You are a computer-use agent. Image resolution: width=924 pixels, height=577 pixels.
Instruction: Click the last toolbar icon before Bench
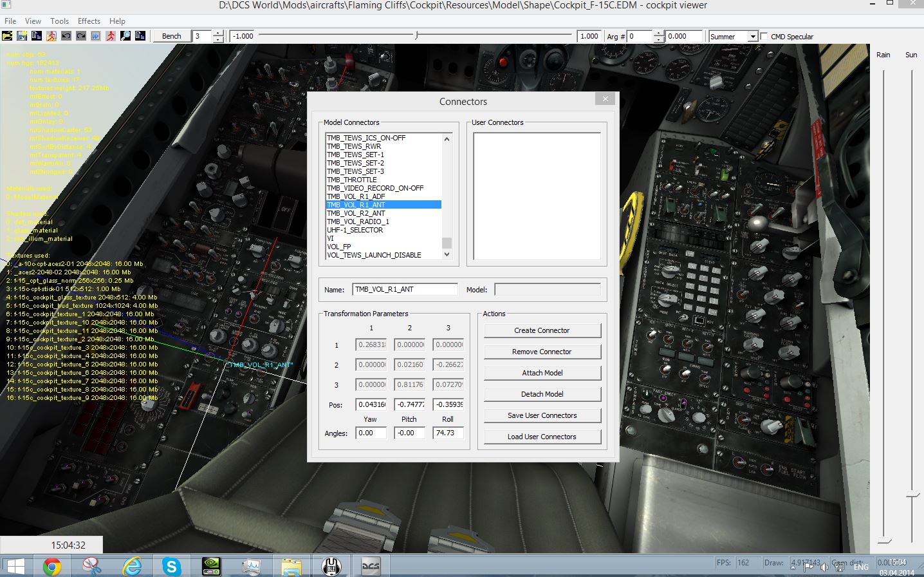140,36
